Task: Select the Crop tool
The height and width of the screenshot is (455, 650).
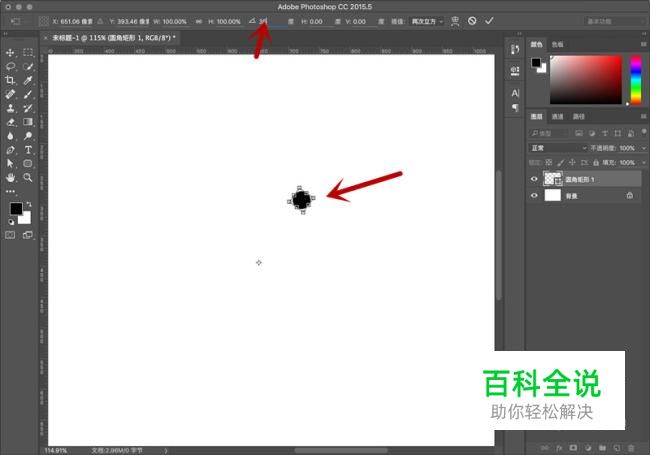Action: (10, 80)
